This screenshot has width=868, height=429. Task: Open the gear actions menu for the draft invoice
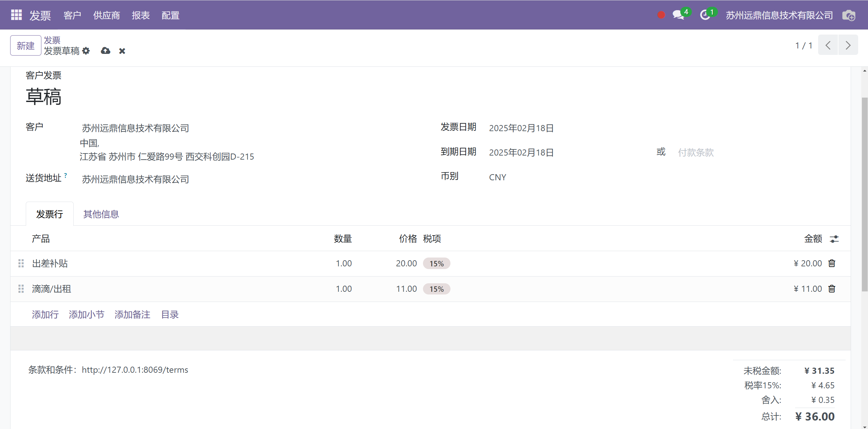point(86,51)
